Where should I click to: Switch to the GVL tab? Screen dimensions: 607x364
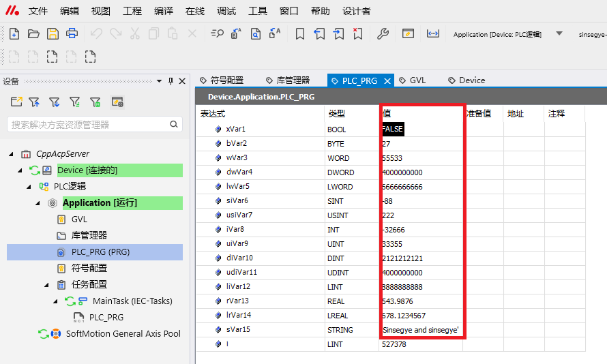click(x=413, y=80)
